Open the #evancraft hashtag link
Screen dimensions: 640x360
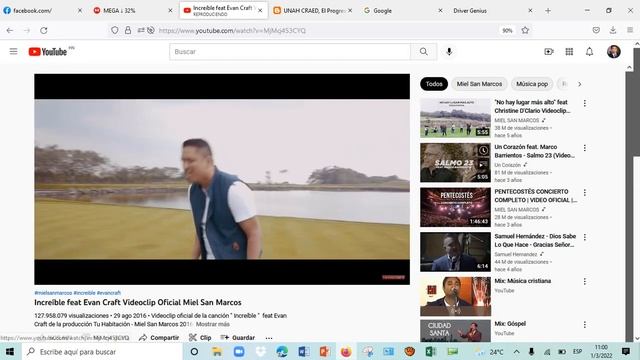(x=109, y=293)
